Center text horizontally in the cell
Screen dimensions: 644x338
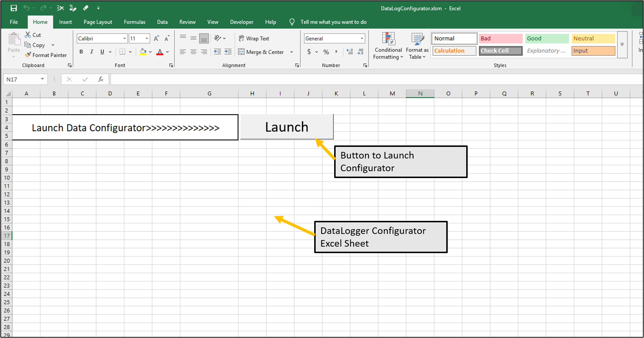click(193, 52)
